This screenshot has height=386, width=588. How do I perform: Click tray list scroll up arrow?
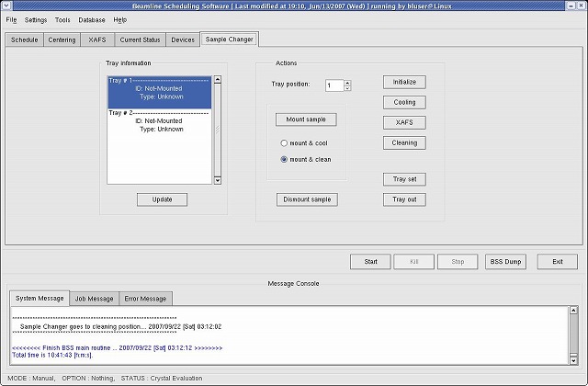coord(218,80)
